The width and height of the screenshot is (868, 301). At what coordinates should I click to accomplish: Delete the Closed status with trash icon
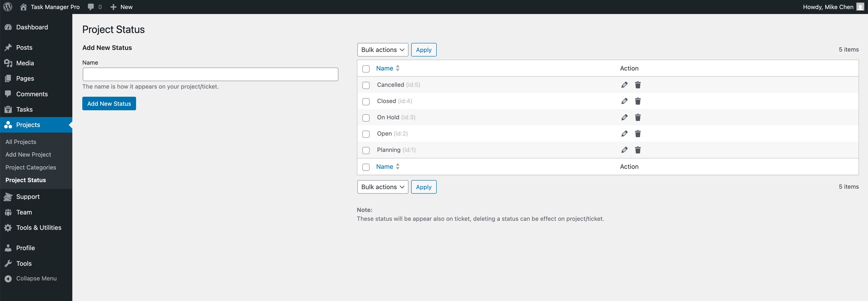pos(637,101)
